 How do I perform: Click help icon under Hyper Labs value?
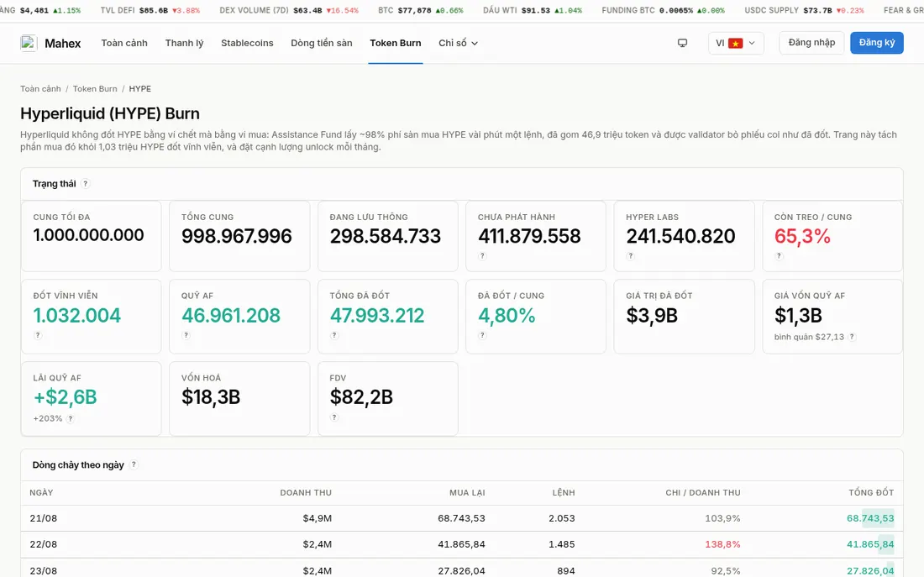[x=630, y=256]
